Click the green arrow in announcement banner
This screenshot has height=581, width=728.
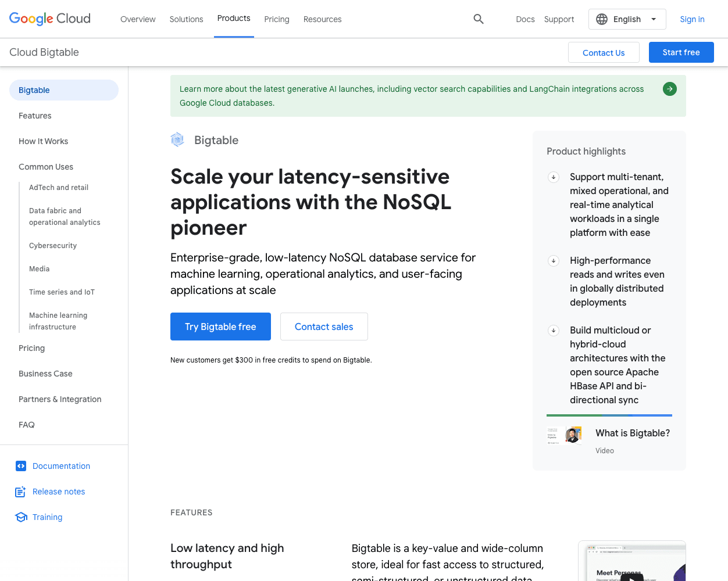click(670, 89)
